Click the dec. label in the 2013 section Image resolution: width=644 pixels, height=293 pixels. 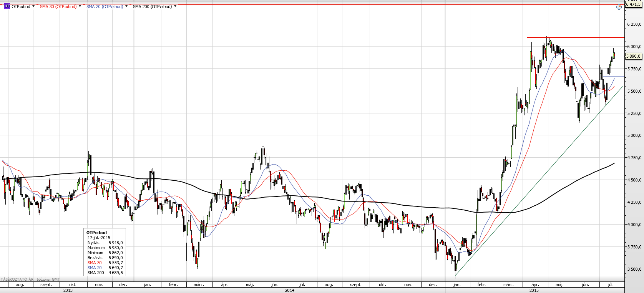(x=123, y=285)
